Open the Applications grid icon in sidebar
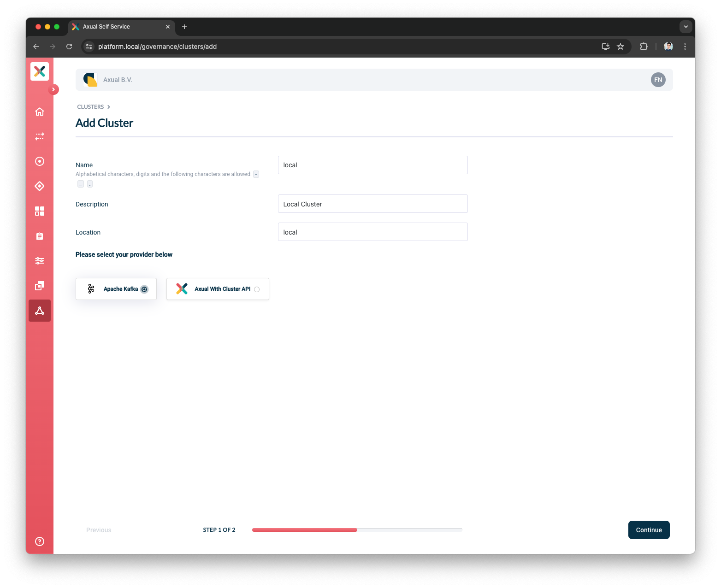721x588 pixels. pyautogui.click(x=40, y=211)
